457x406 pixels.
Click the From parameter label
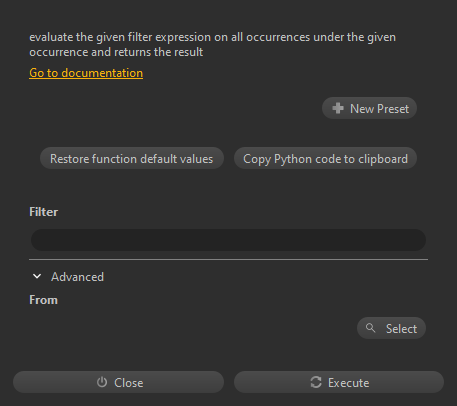tap(43, 300)
